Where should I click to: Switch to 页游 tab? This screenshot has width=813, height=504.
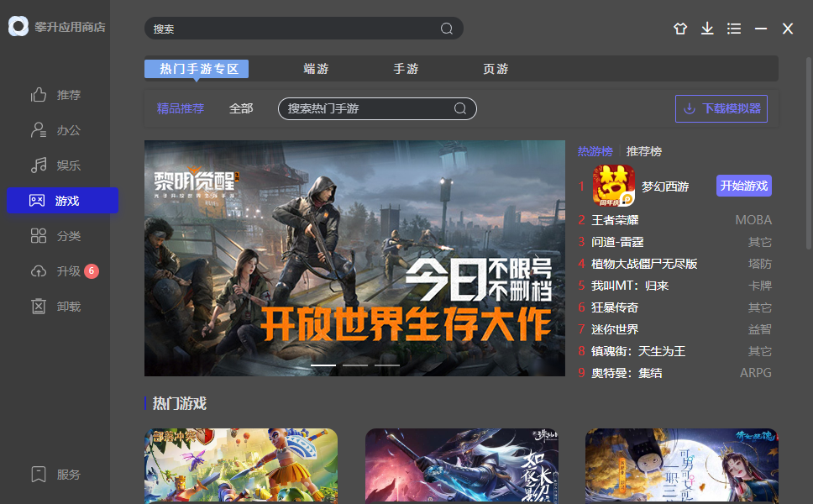pyautogui.click(x=496, y=68)
